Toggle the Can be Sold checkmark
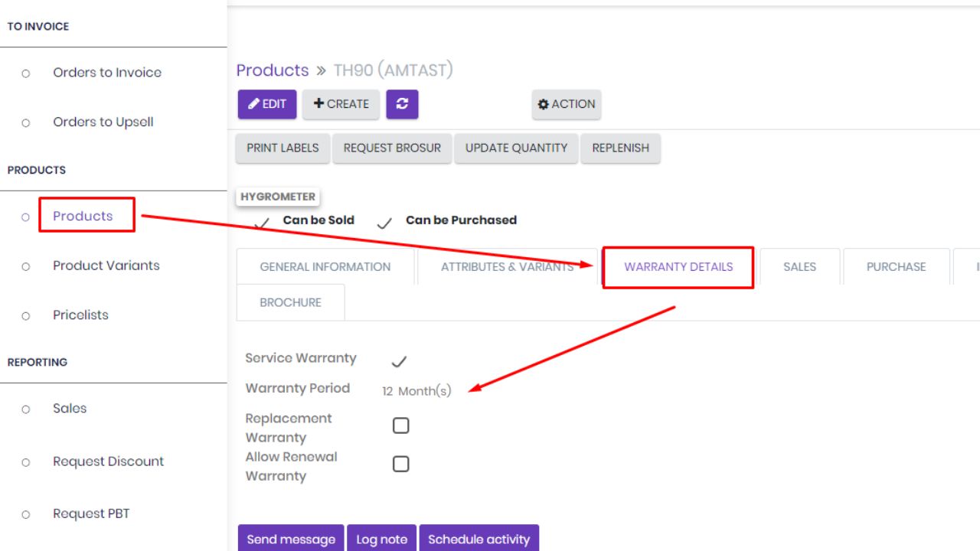Image resolution: width=980 pixels, height=551 pixels. [262, 223]
